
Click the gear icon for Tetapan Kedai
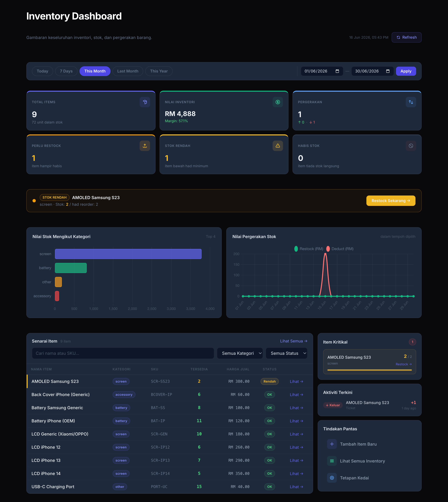point(332,478)
